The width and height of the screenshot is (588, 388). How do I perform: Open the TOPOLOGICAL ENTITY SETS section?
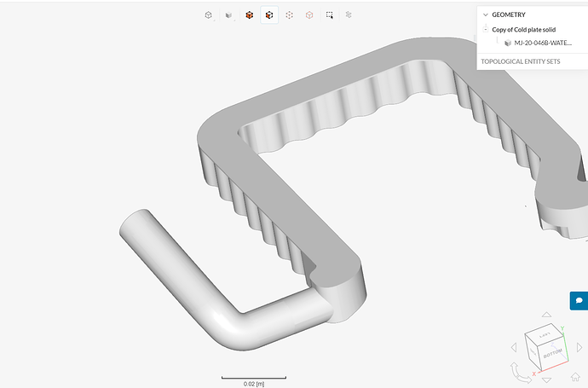(x=521, y=61)
